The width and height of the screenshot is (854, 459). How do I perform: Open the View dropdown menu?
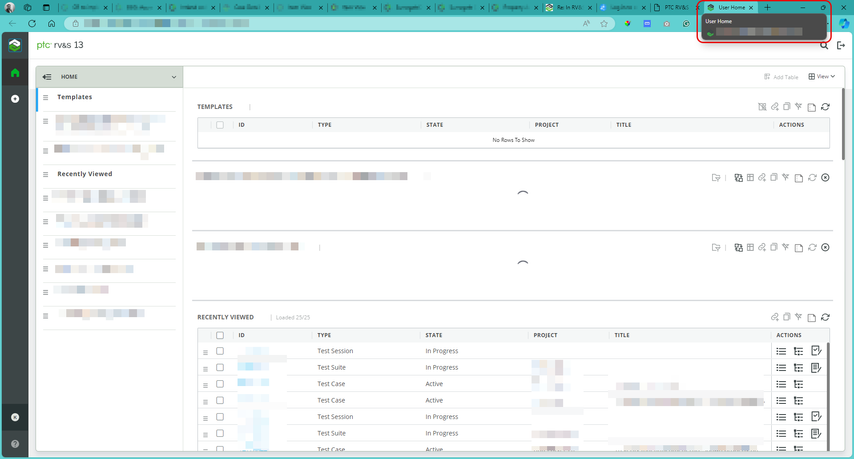coord(821,77)
